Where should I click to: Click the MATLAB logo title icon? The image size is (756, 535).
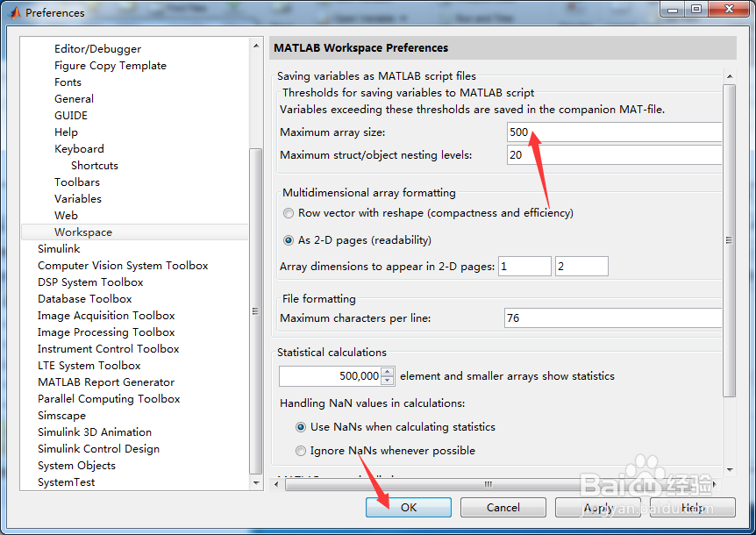pos(16,12)
